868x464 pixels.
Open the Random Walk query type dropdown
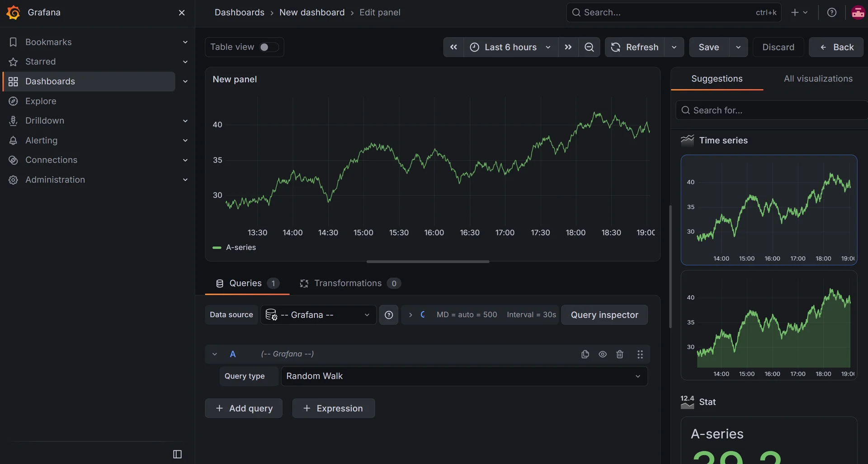[464, 376]
